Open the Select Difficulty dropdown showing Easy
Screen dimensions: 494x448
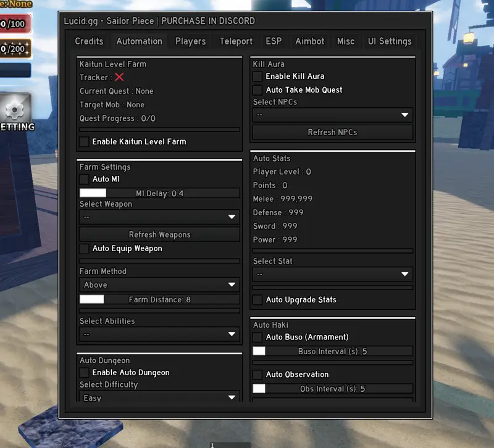159,397
